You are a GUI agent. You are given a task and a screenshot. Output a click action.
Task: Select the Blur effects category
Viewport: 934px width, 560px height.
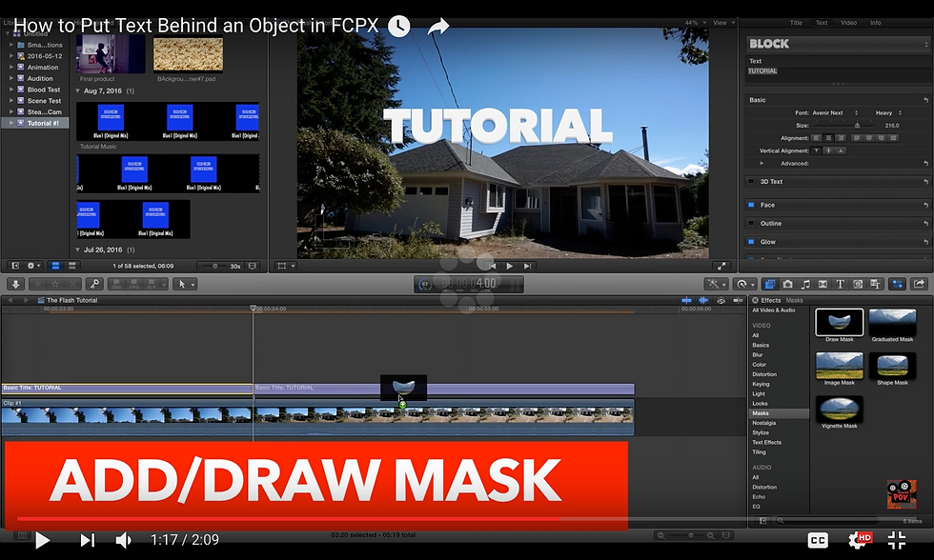[x=758, y=354]
